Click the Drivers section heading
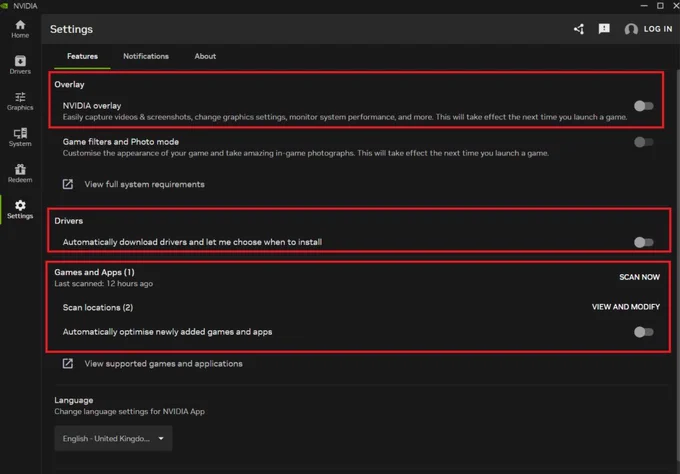The height and width of the screenshot is (474, 680). 69,221
